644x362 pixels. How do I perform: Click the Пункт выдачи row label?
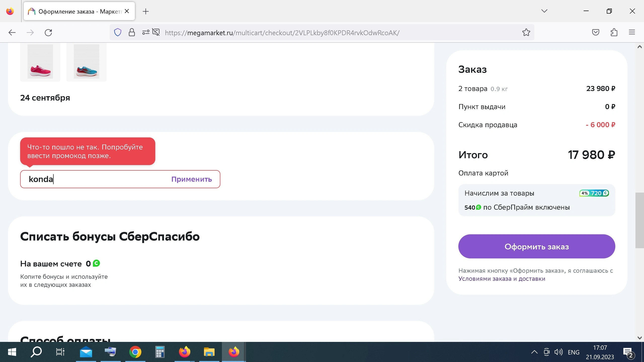482,107
